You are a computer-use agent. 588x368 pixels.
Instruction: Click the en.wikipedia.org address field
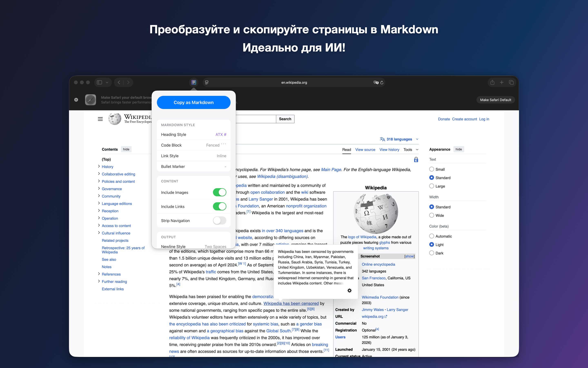pos(294,82)
